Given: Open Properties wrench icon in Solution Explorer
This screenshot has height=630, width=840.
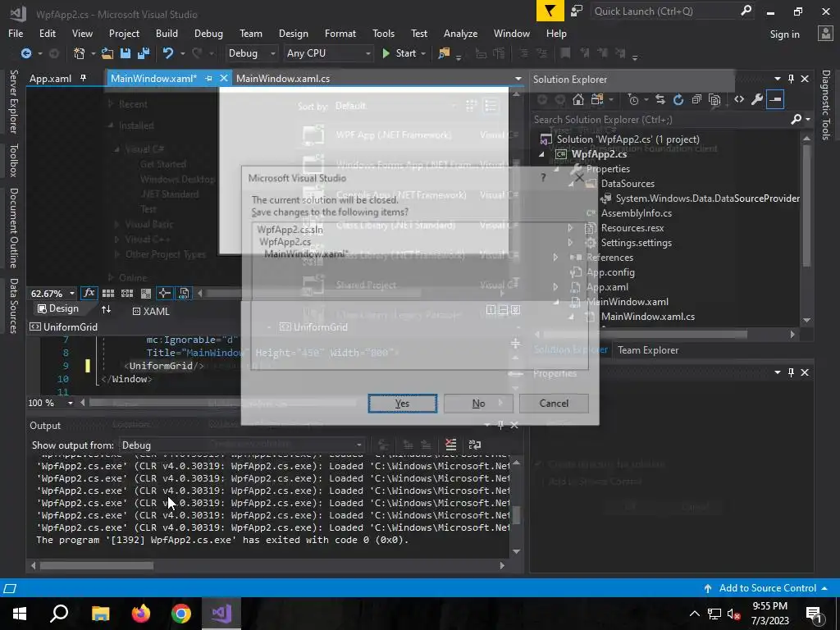Looking at the screenshot, I should tap(757, 99).
